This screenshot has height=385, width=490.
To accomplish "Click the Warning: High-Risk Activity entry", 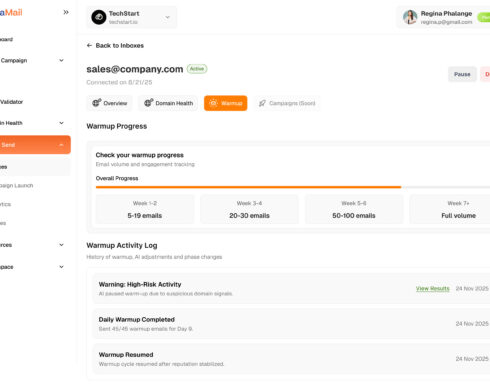I will [291, 289].
